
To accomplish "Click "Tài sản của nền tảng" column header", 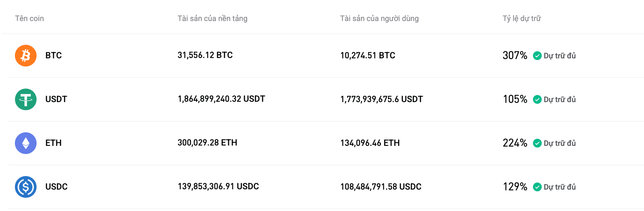I will 212,19.
